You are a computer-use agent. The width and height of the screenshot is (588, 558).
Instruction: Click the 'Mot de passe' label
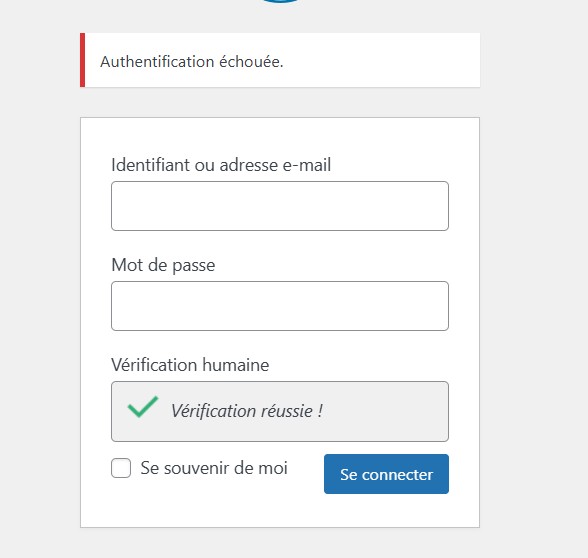click(163, 265)
